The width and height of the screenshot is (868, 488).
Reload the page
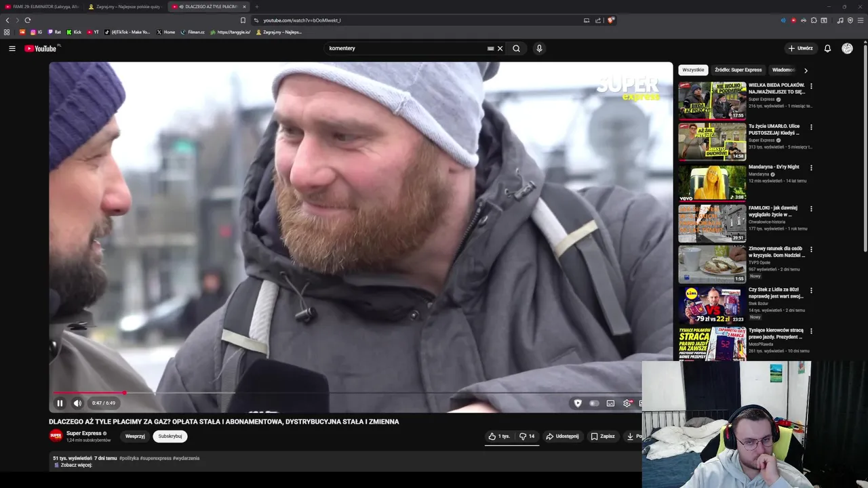click(28, 20)
